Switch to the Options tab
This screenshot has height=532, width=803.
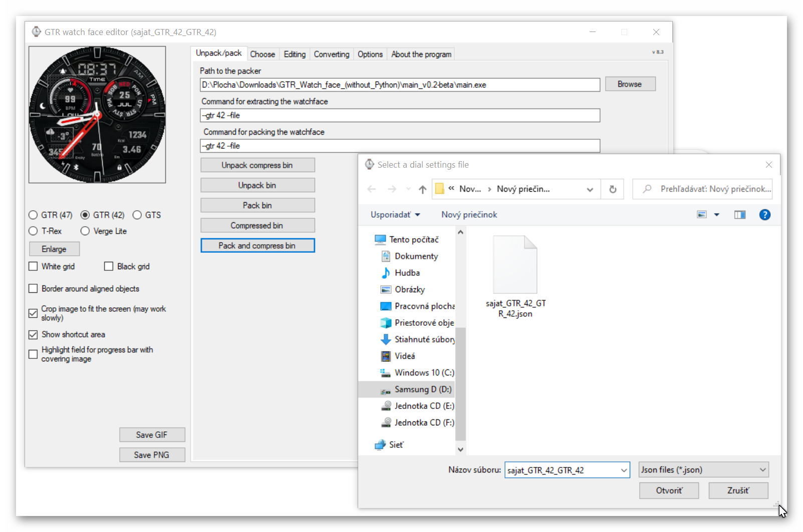(370, 54)
